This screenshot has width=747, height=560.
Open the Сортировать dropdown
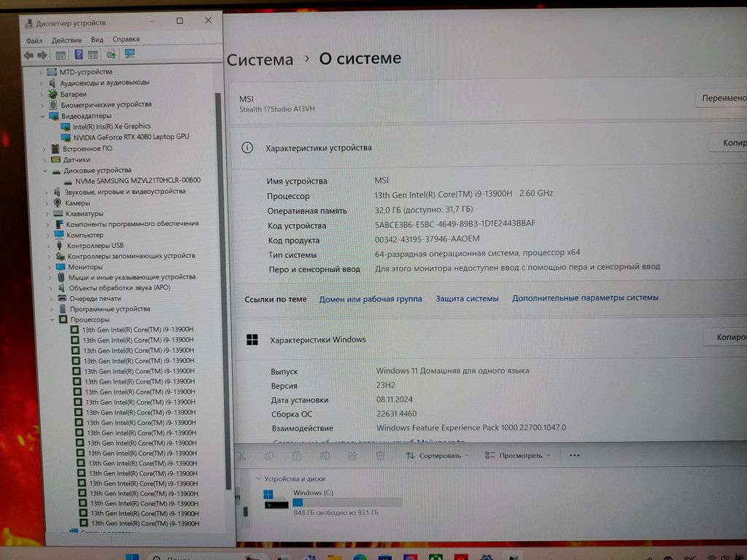438,456
